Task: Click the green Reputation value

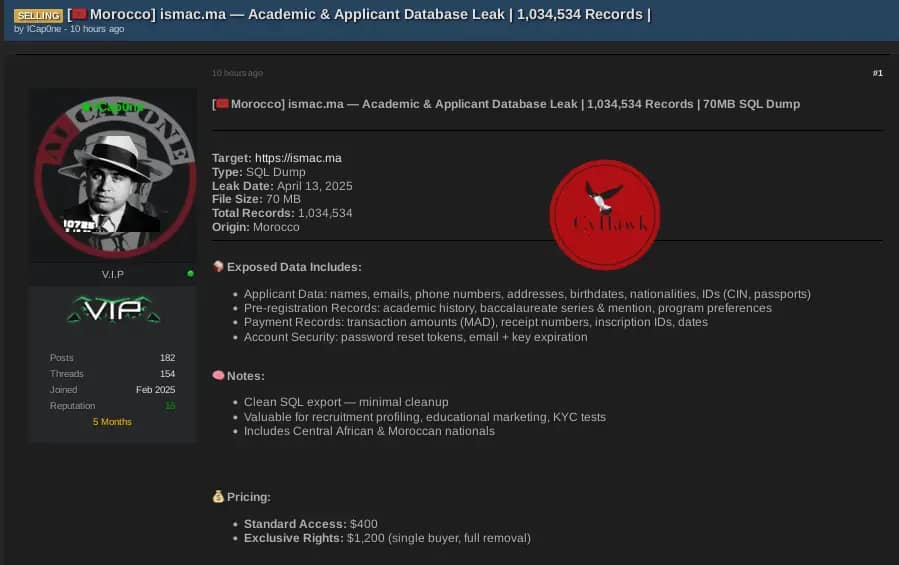Action: tap(170, 406)
